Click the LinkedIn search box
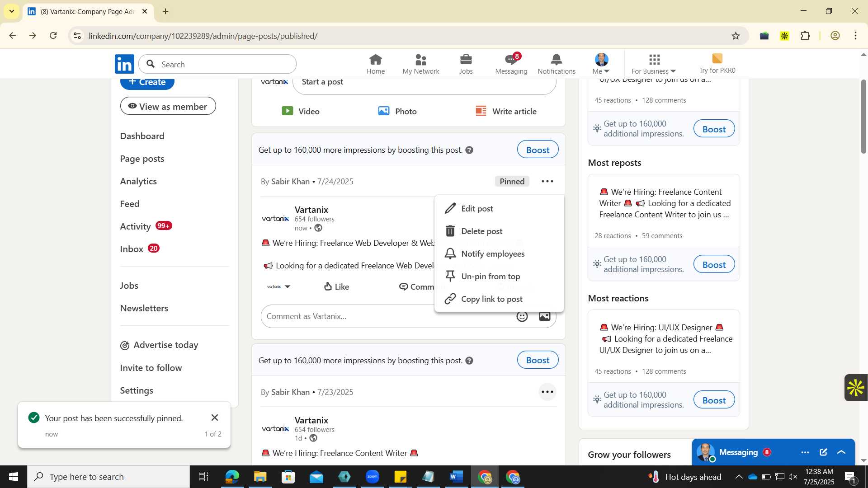Viewport: 868px width, 488px height. pyautogui.click(x=217, y=64)
